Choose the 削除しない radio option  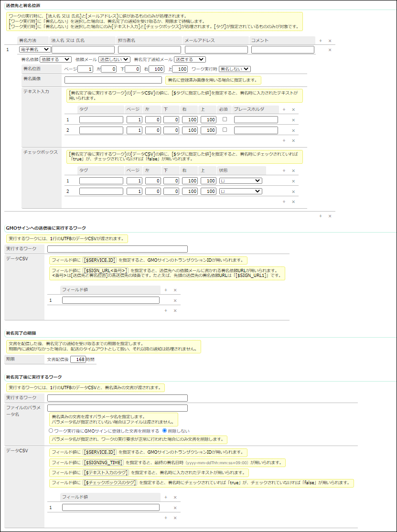click(165, 430)
